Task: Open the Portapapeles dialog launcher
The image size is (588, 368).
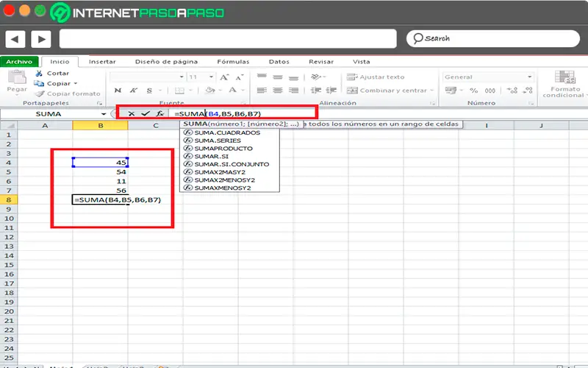Action: (99, 103)
